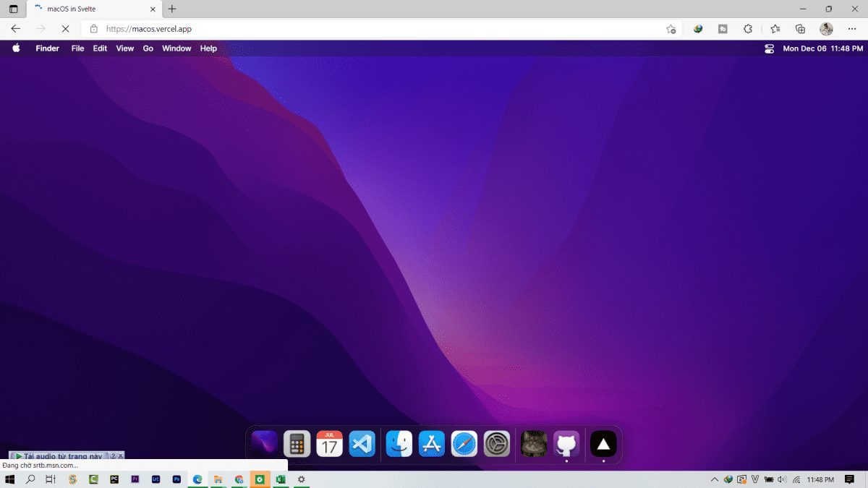
Task: Open the Finder menu in the menu bar
Action: point(48,48)
